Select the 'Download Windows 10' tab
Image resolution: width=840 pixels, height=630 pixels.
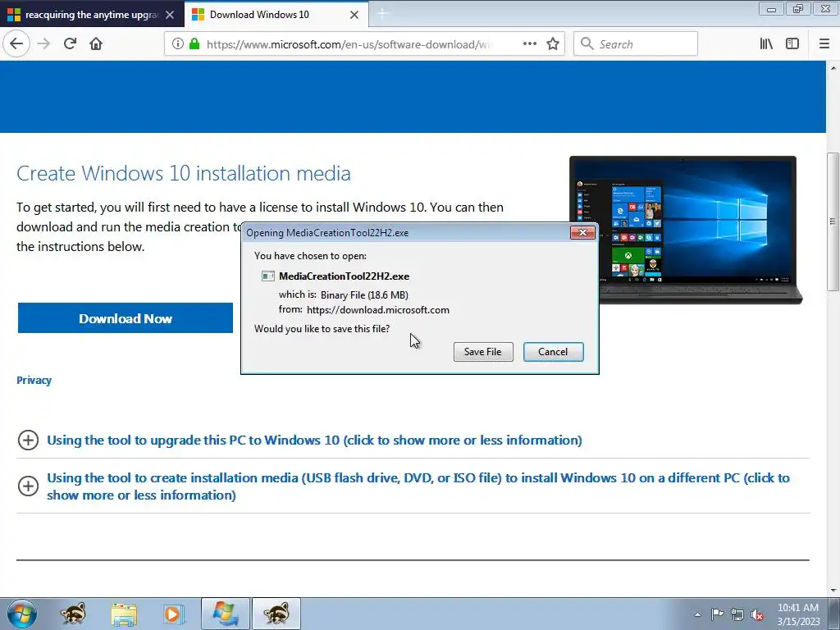pos(276,15)
